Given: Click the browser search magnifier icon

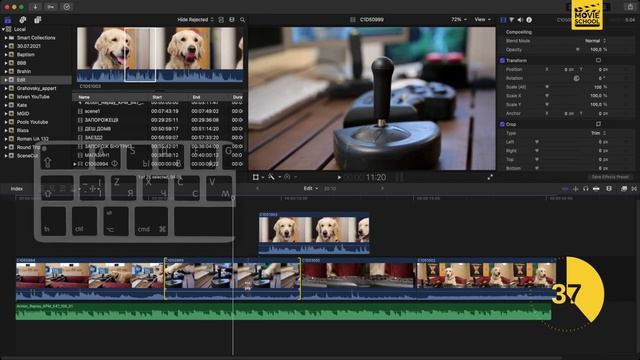Looking at the screenshot, I should click(242, 20).
